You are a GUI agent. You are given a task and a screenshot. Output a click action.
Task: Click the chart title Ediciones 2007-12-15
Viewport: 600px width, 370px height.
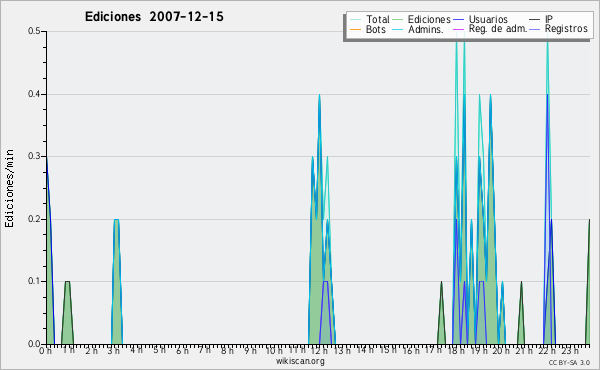(x=154, y=17)
